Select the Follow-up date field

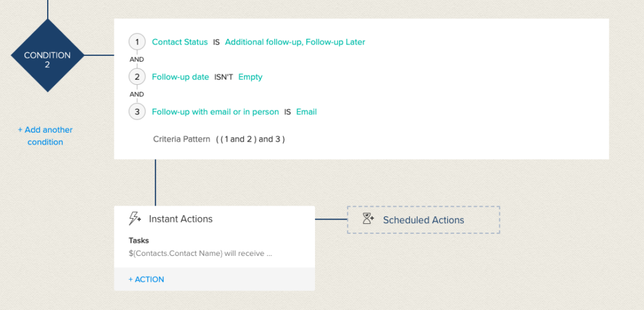(x=180, y=77)
